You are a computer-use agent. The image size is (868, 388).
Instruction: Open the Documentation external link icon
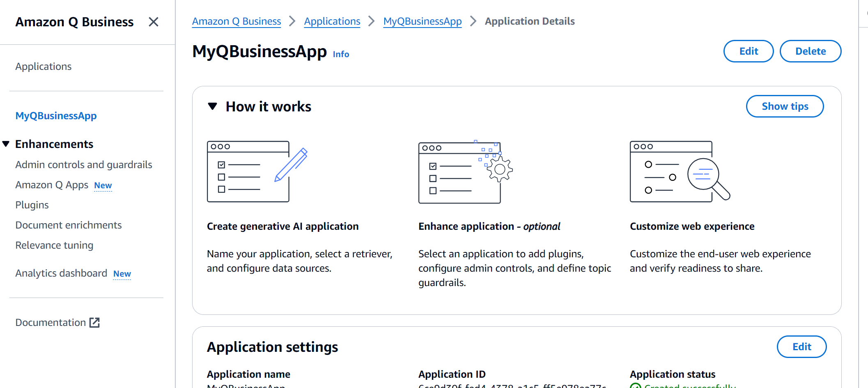click(94, 323)
